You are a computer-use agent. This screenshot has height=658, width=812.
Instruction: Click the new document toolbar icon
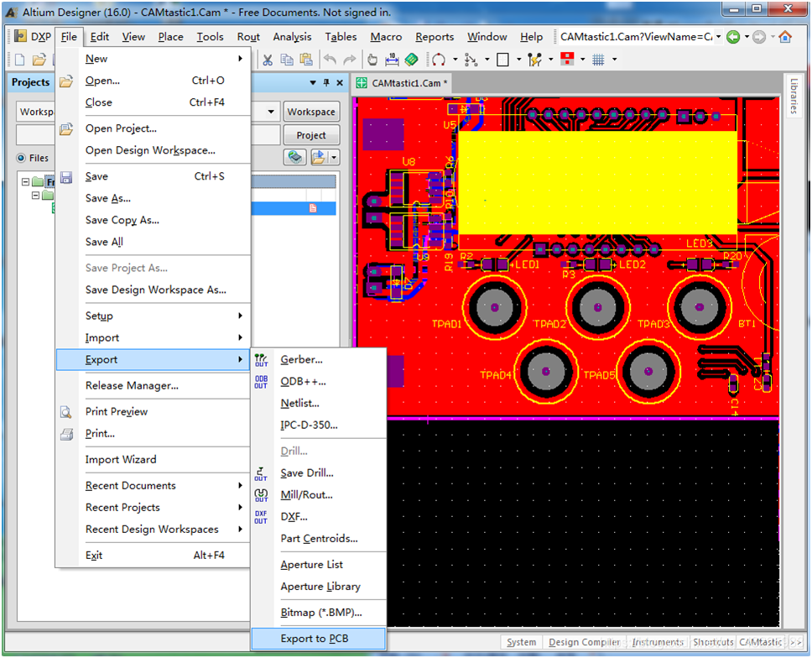[x=19, y=60]
